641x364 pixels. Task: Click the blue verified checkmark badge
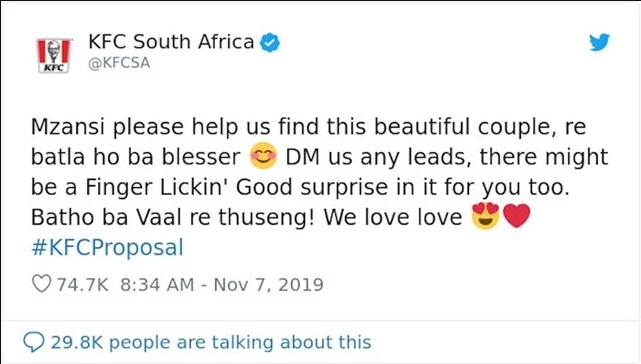click(270, 43)
